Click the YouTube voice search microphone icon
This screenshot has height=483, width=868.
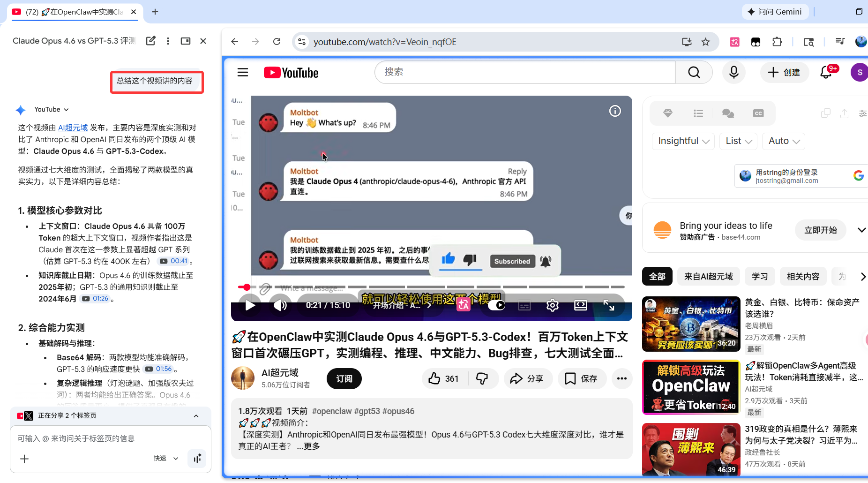733,72
